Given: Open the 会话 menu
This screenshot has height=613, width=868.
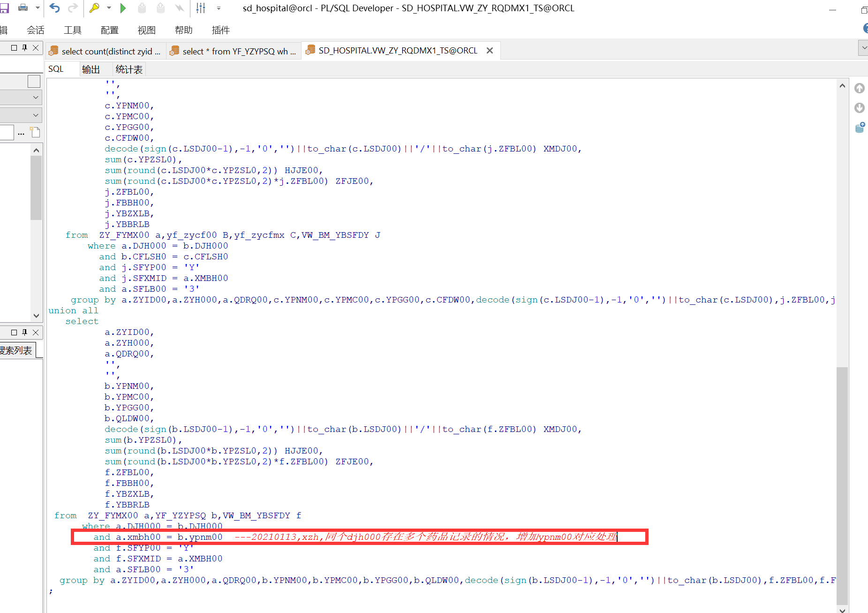Looking at the screenshot, I should click(36, 30).
